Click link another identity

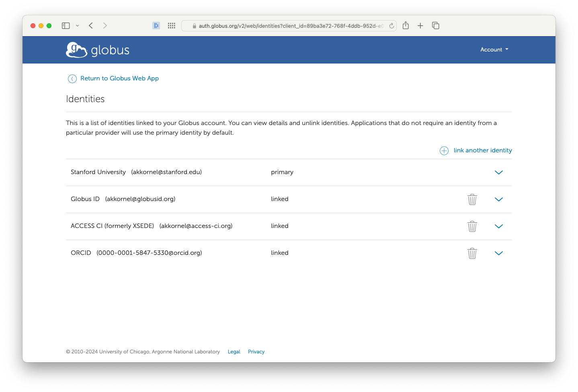pos(483,150)
